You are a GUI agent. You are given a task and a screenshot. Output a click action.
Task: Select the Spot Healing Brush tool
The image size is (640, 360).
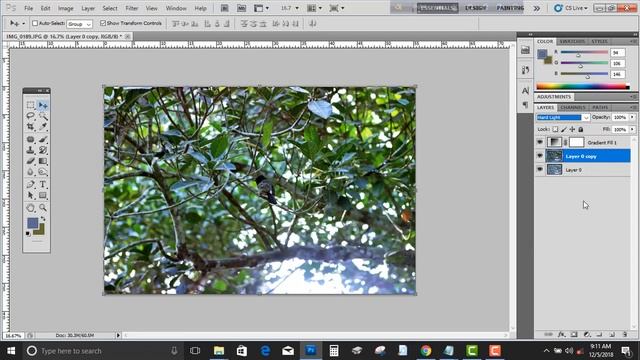[x=31, y=139]
